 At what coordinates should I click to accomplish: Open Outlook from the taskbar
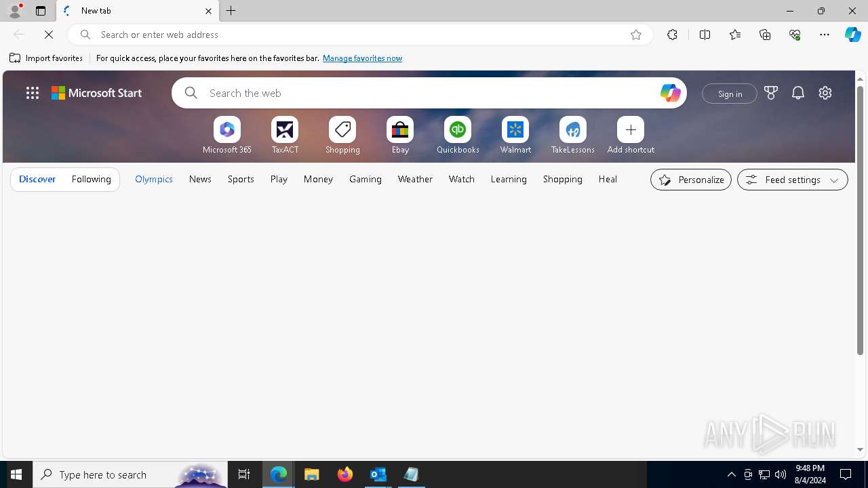(x=378, y=474)
